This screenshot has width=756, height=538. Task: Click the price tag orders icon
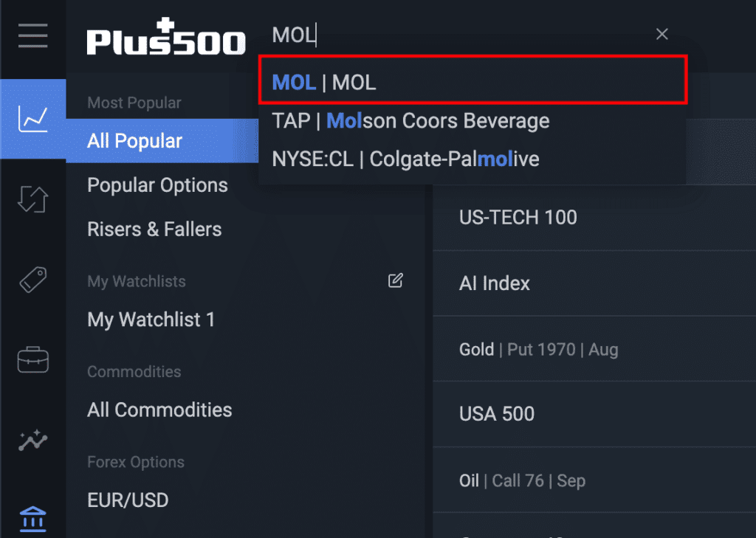33,280
